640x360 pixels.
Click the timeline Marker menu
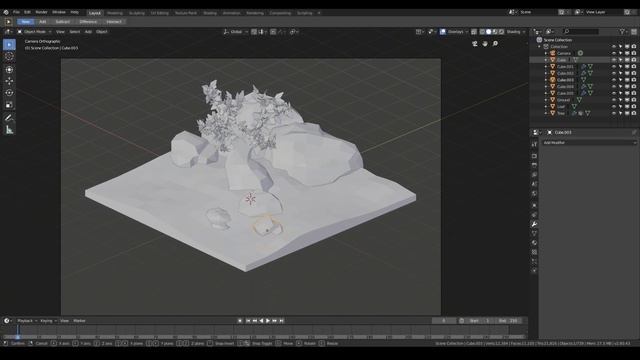[79, 321]
